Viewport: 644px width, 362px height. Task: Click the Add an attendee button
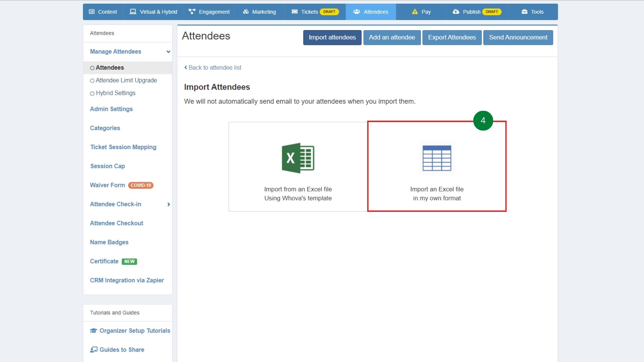pos(392,38)
